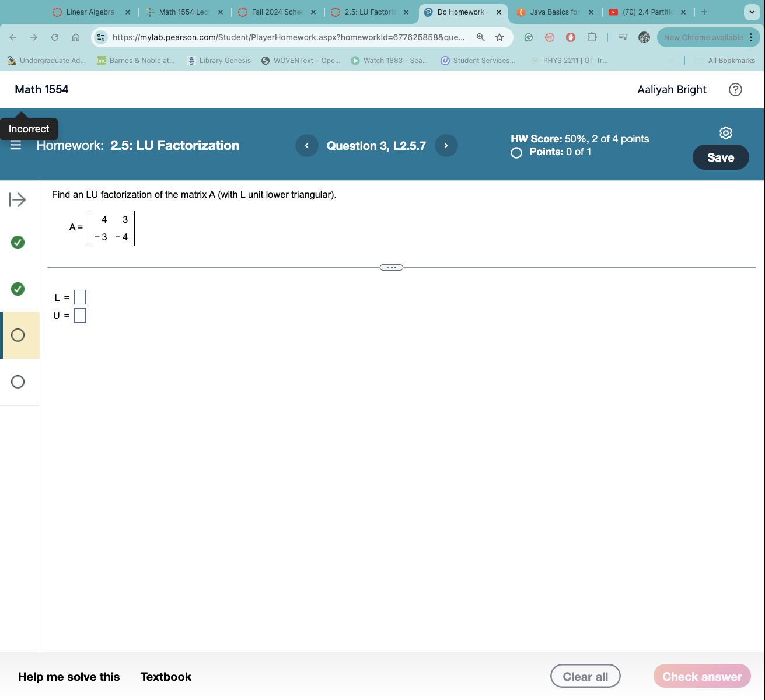Expand the tab search dropdown arrow
The height and width of the screenshot is (700, 765).
(x=752, y=12)
